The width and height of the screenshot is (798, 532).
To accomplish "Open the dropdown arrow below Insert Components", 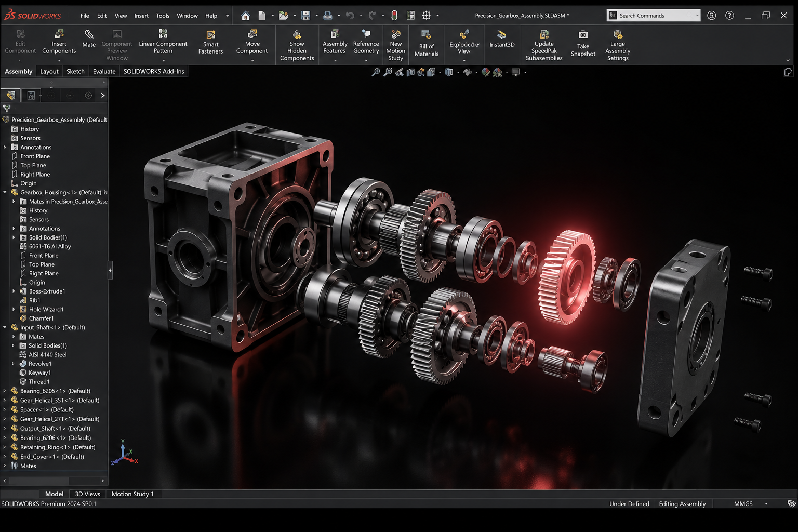I will [x=59, y=60].
